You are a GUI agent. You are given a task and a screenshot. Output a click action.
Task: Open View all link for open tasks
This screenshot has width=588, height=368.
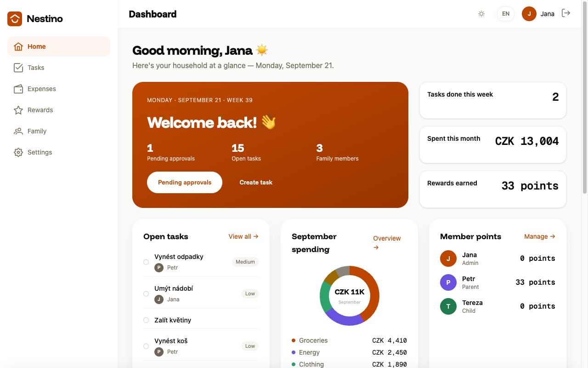(243, 236)
